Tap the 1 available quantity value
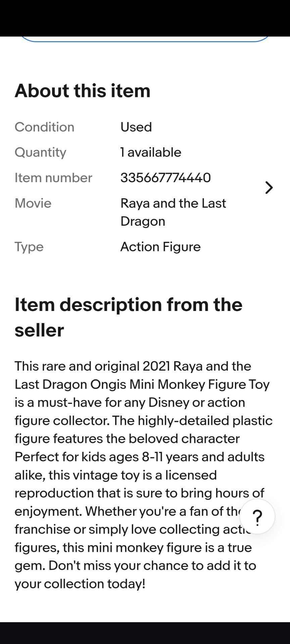 151,152
